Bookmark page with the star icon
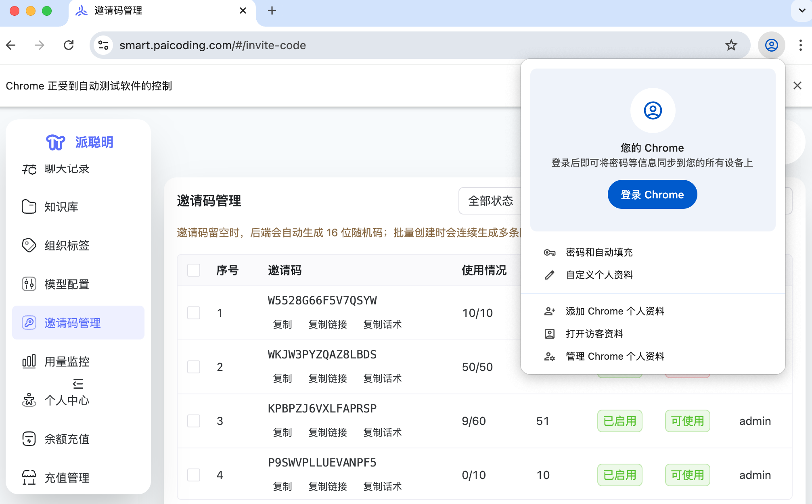 [x=731, y=45]
